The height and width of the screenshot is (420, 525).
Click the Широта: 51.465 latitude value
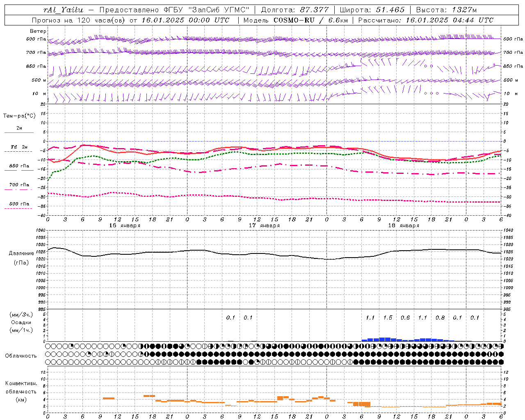[372, 10]
